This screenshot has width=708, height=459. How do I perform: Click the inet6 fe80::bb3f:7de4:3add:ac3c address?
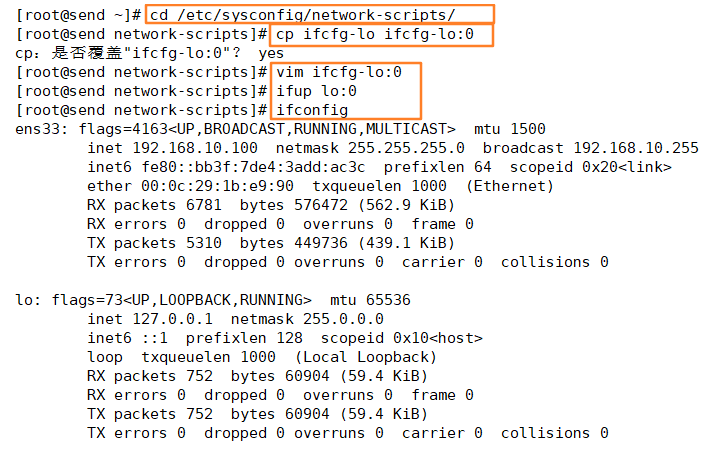point(253,167)
